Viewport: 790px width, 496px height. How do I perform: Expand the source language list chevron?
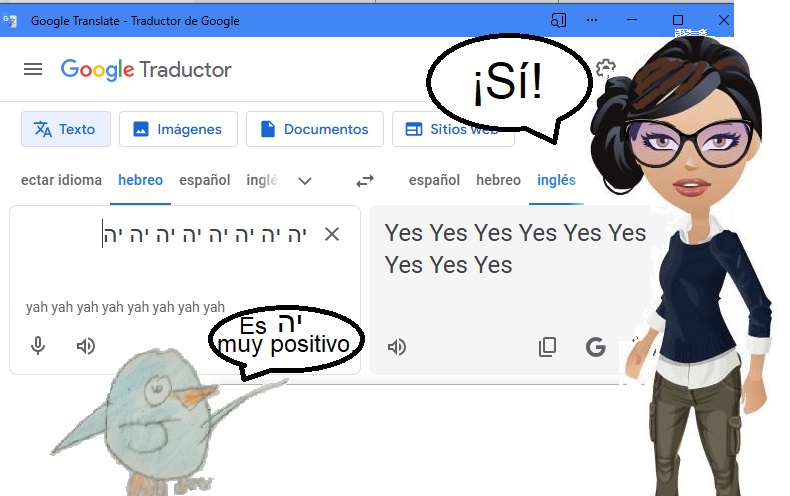(x=305, y=181)
